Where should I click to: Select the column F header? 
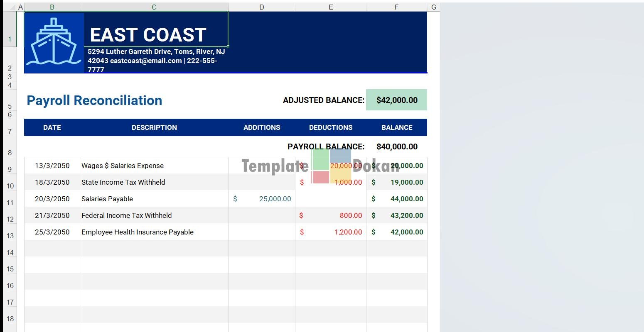(396, 7)
